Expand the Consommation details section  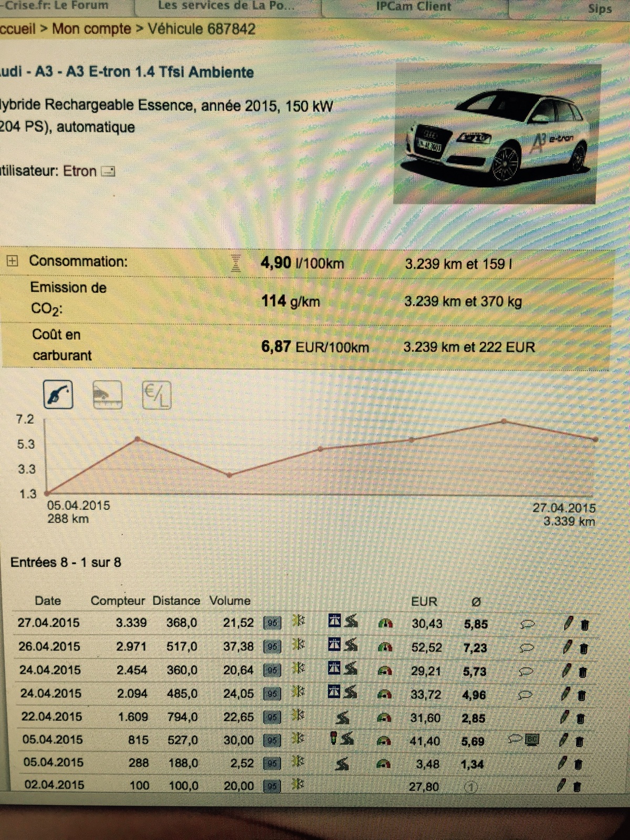click(x=12, y=261)
